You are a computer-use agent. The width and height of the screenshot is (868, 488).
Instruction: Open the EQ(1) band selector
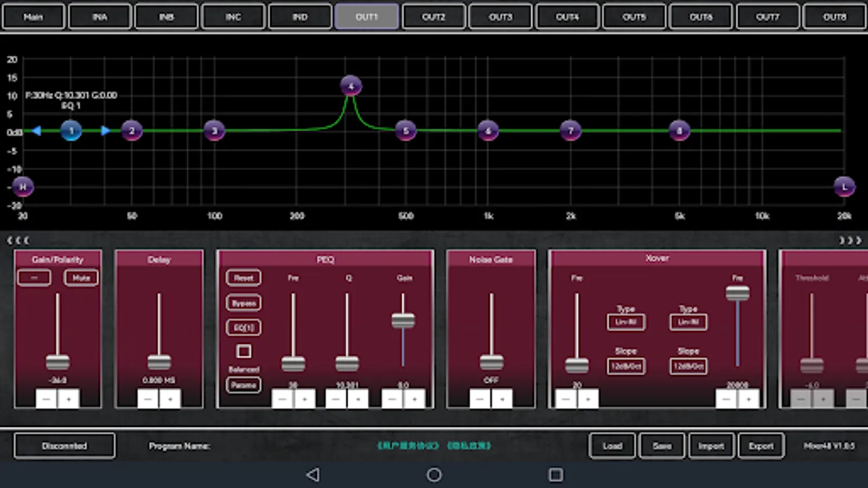[x=244, y=328]
